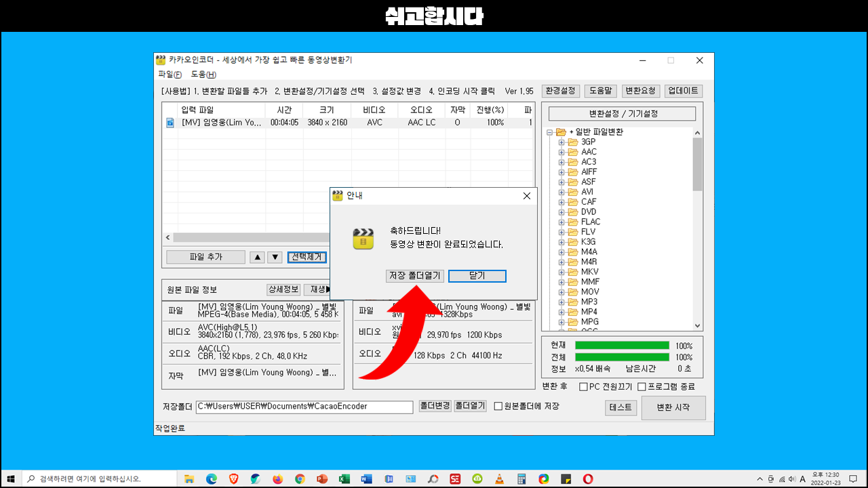The image size is (868, 488).
Task: Click the 폴더변경 button
Action: tap(435, 406)
